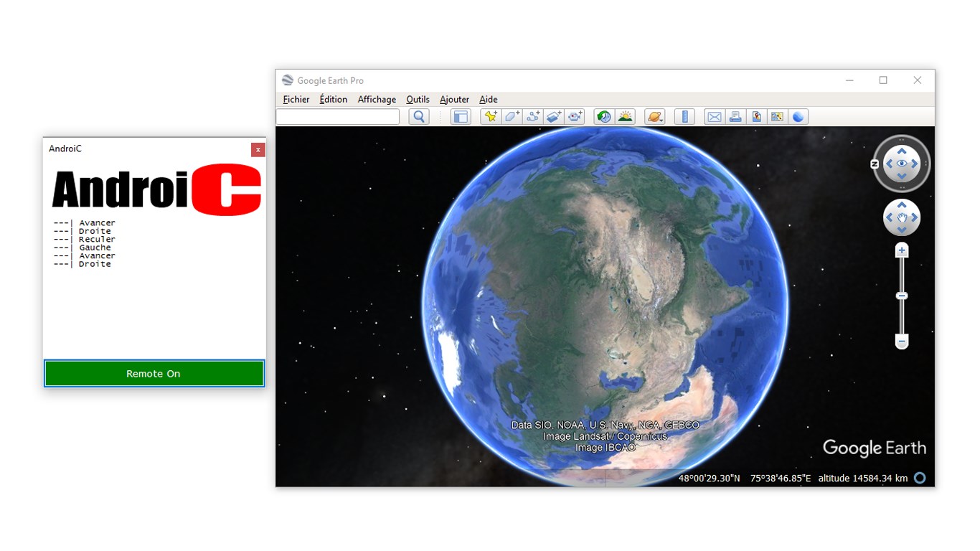
Task: Add a path using the path tool icon
Action: [x=532, y=116]
